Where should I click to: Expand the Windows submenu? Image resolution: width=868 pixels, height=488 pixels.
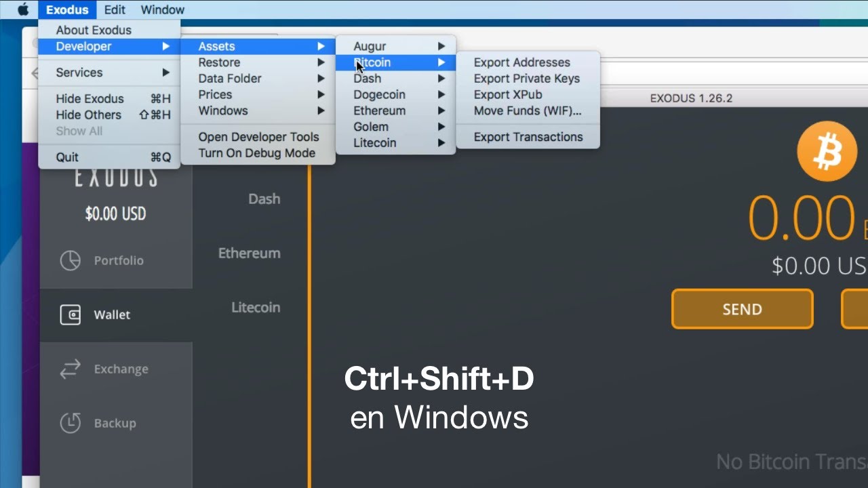click(x=258, y=111)
